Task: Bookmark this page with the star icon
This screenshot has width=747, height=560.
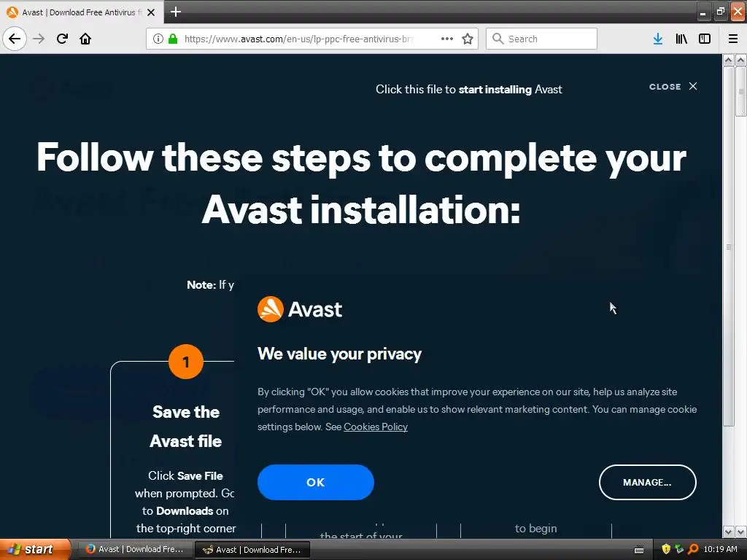Action: click(468, 39)
